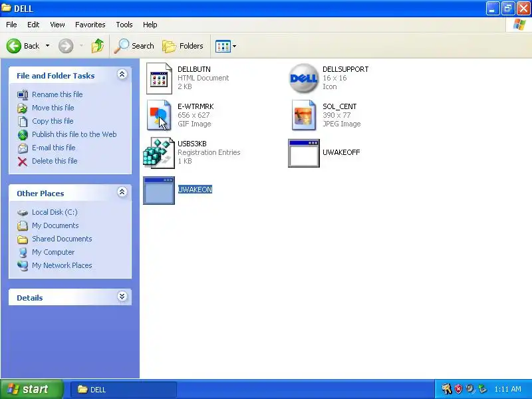532x399 pixels.
Task: Go to Shared Documents
Action: [62, 239]
